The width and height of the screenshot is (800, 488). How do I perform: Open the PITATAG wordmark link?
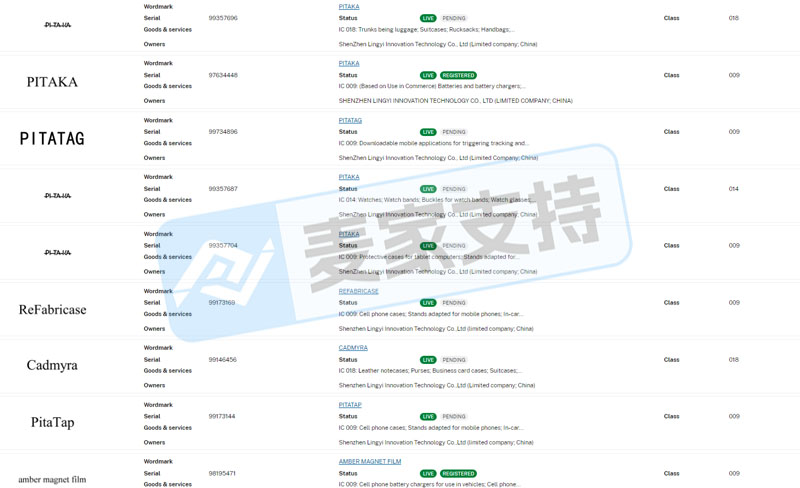[x=350, y=120]
